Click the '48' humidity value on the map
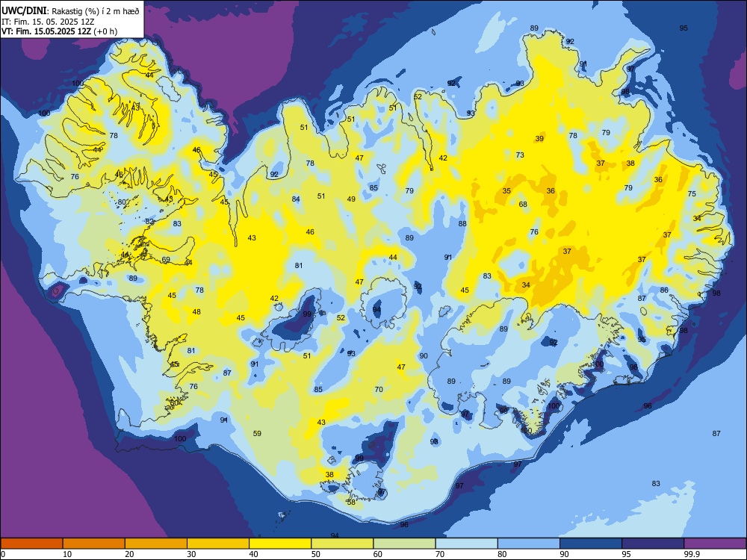Screen dimensions: 747x560 pos(196,312)
